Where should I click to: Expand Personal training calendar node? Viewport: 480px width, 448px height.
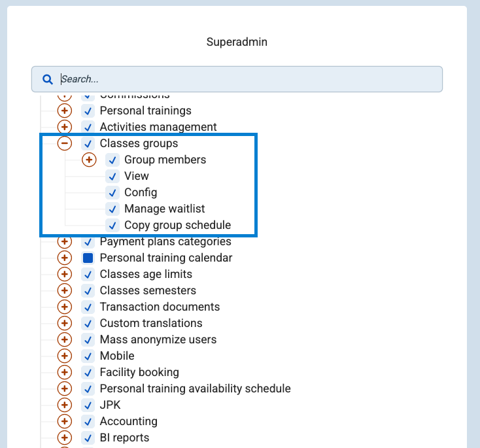pyautogui.click(x=65, y=258)
